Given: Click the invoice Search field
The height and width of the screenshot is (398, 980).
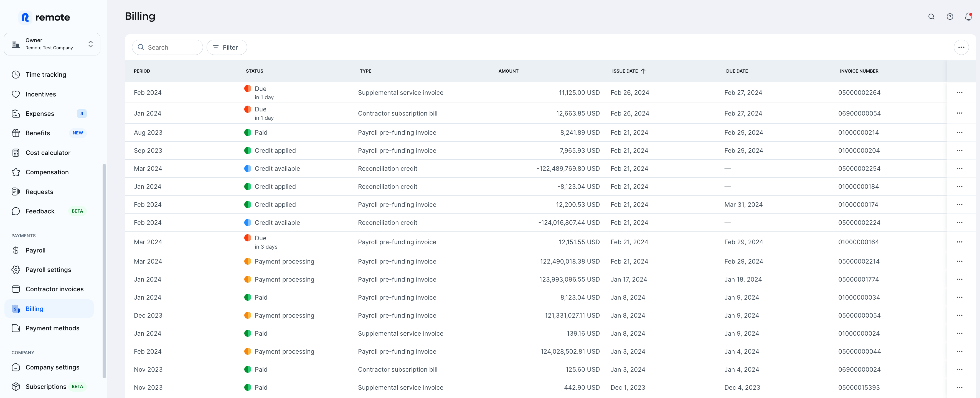Looking at the screenshot, I should (167, 47).
